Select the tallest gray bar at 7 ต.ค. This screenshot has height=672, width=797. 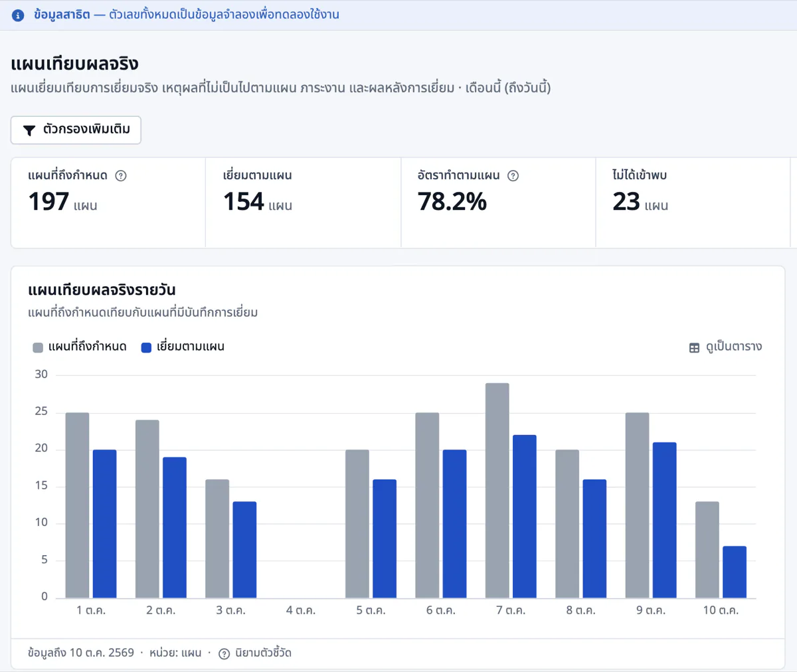(x=497, y=491)
